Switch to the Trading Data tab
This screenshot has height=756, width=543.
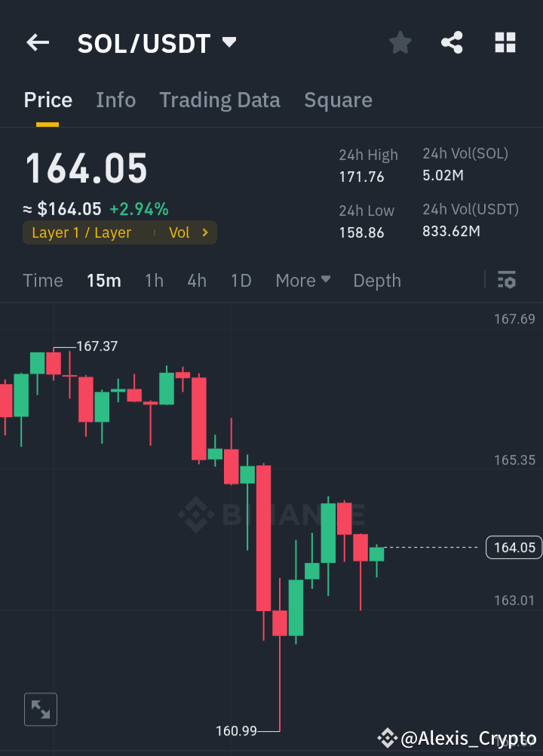click(219, 100)
